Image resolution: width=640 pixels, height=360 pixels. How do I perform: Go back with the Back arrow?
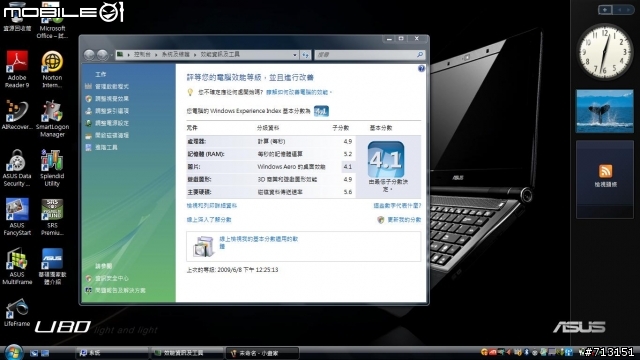pos(89,54)
